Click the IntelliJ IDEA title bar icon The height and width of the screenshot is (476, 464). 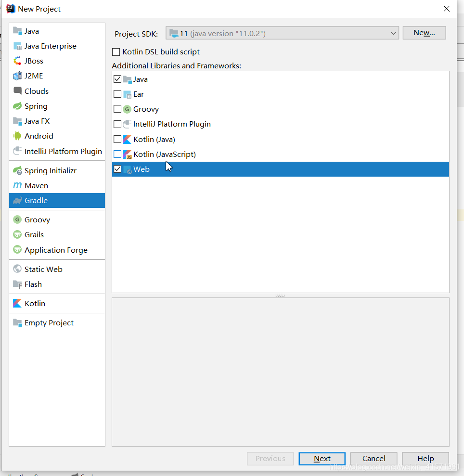(11, 9)
